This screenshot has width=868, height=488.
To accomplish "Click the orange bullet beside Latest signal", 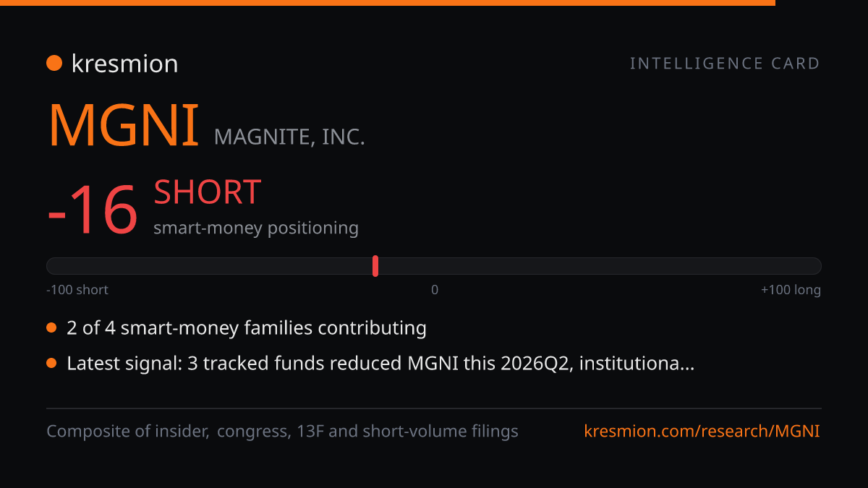I will point(51,364).
